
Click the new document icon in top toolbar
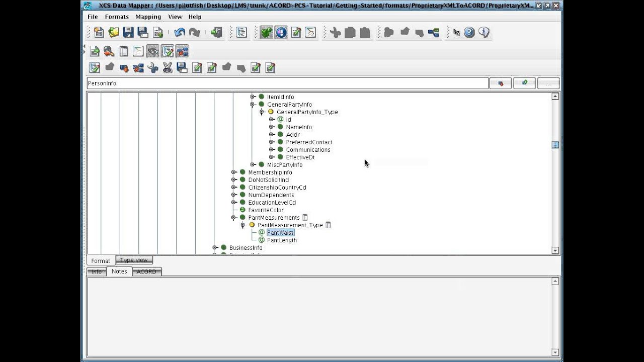[x=99, y=32]
